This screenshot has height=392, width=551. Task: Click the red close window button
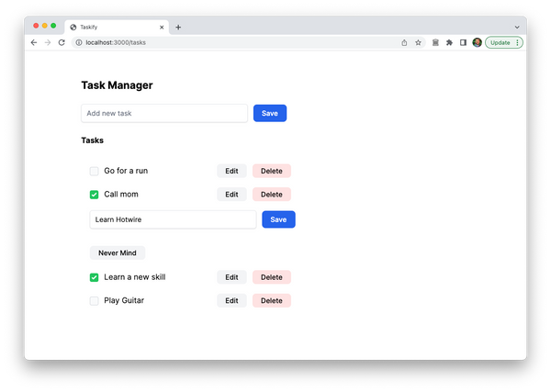click(x=36, y=26)
